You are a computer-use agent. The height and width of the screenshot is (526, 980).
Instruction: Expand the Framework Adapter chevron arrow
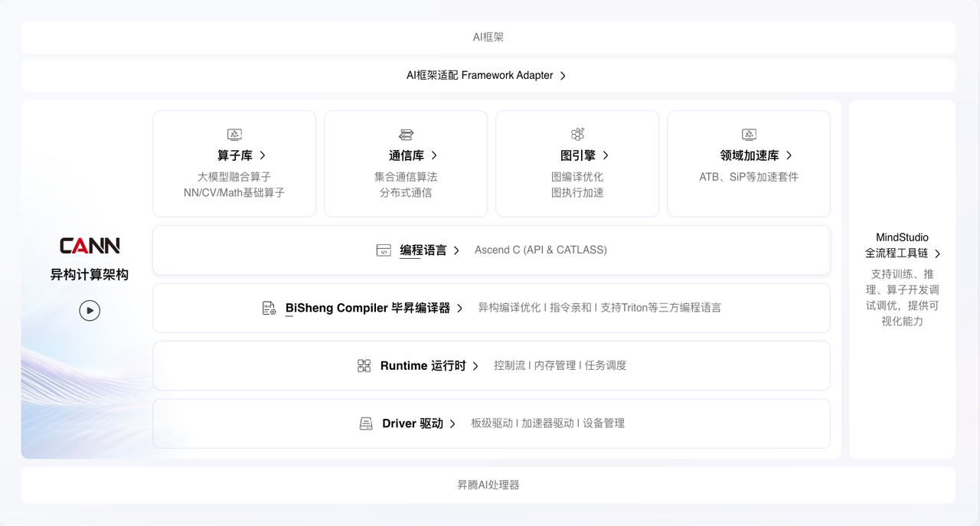pos(563,76)
